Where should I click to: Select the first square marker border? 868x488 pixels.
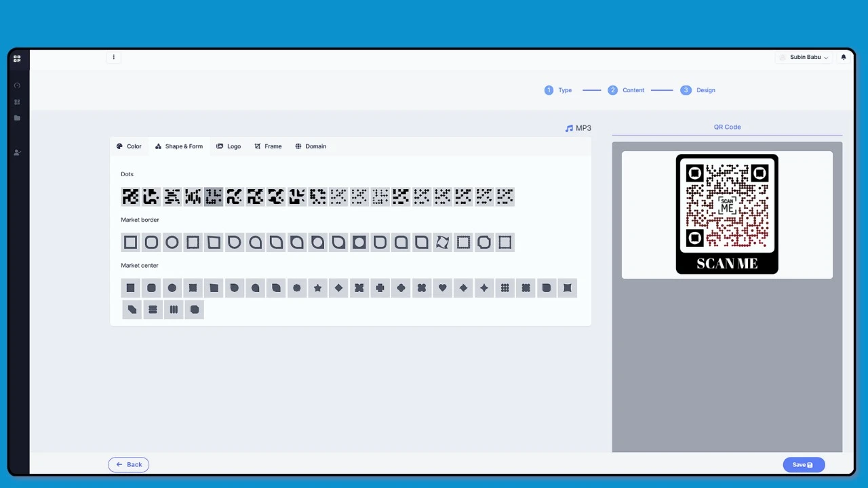click(x=130, y=242)
